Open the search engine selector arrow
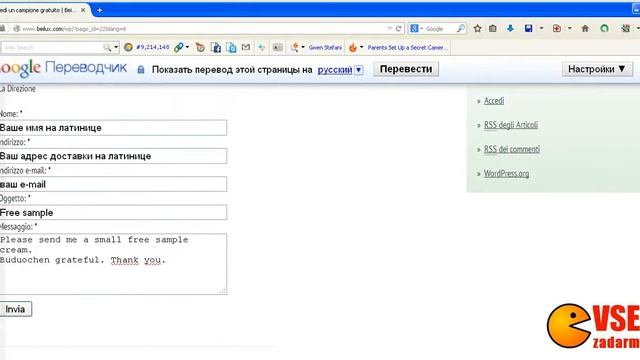This screenshot has height=360, width=640. (x=422, y=29)
